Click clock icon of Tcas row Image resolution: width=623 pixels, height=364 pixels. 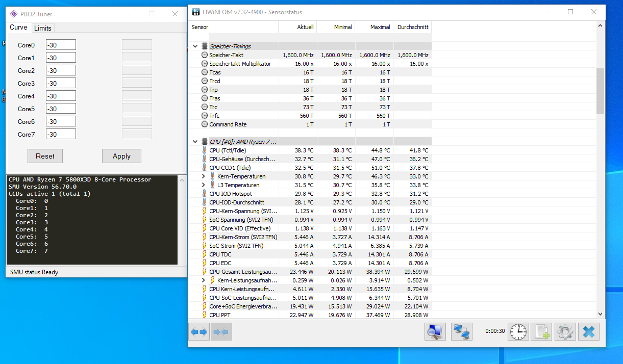tap(205, 72)
